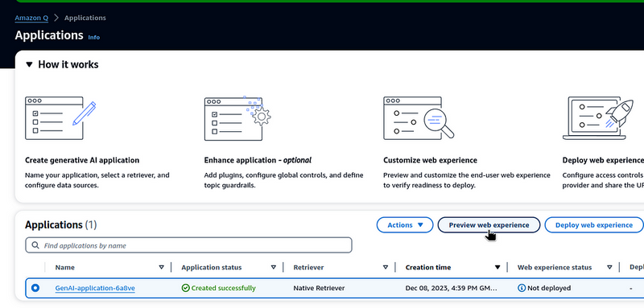Viewport: 644px width, 308px height.
Task: Click the Web experience status column header
Action: pyautogui.click(x=555, y=268)
